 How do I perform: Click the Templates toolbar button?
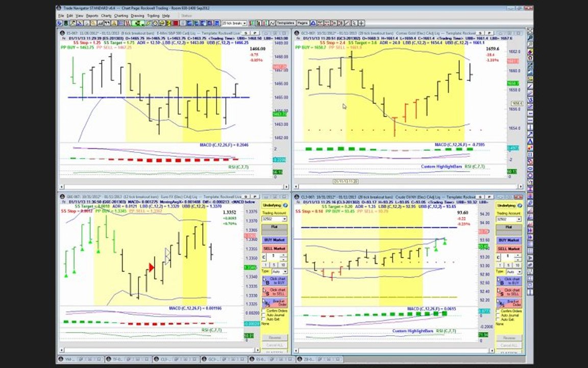click(285, 23)
